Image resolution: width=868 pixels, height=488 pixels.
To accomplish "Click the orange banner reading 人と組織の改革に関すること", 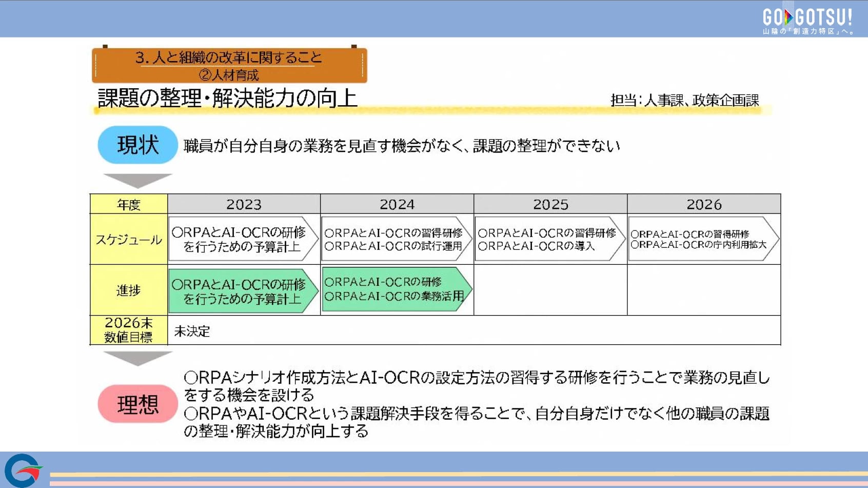I will pyautogui.click(x=229, y=65).
